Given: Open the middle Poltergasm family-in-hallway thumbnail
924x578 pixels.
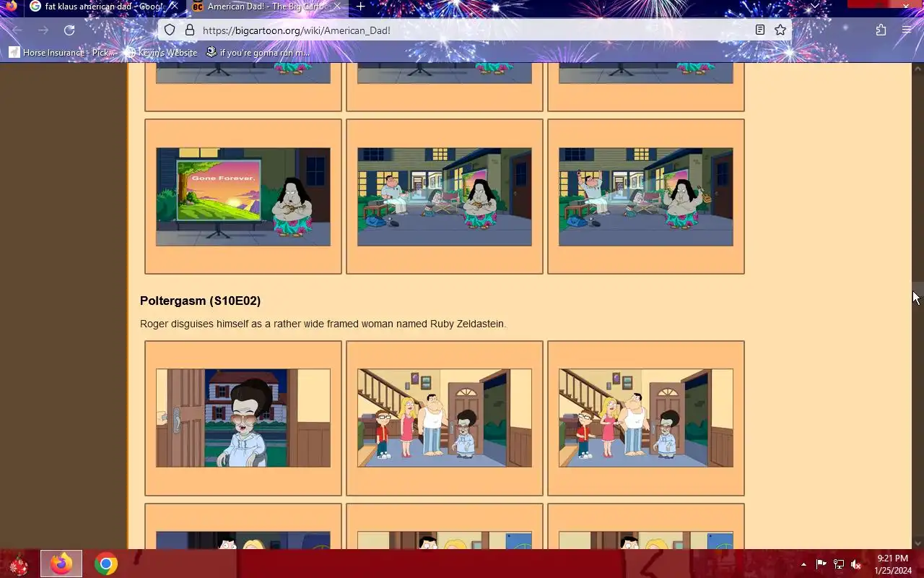Looking at the screenshot, I should 445,418.
